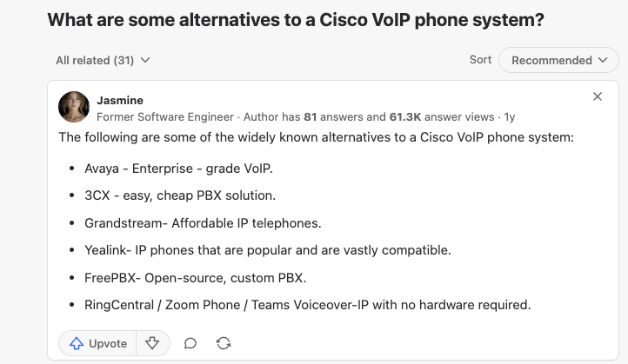Click the downvote arrow icon

click(x=152, y=343)
